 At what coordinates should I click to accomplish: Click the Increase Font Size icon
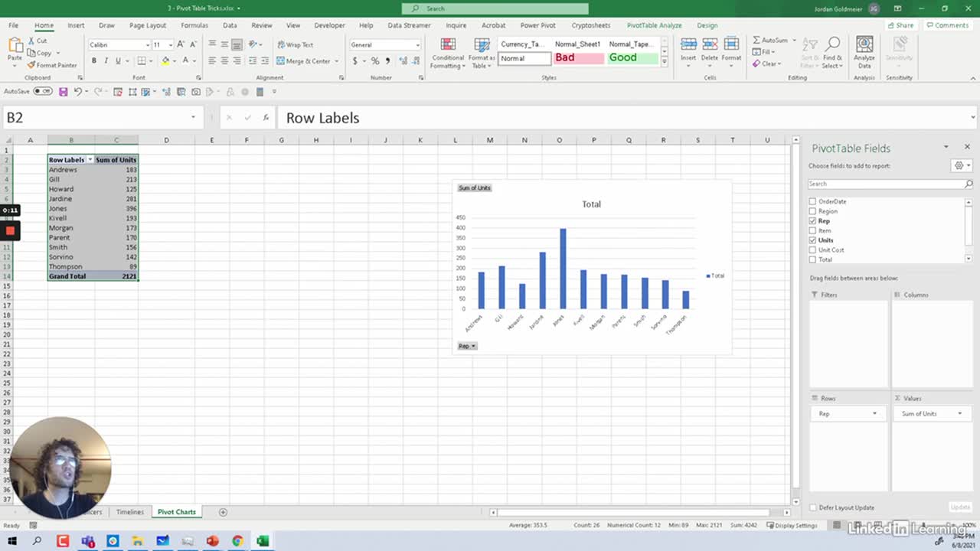click(181, 44)
